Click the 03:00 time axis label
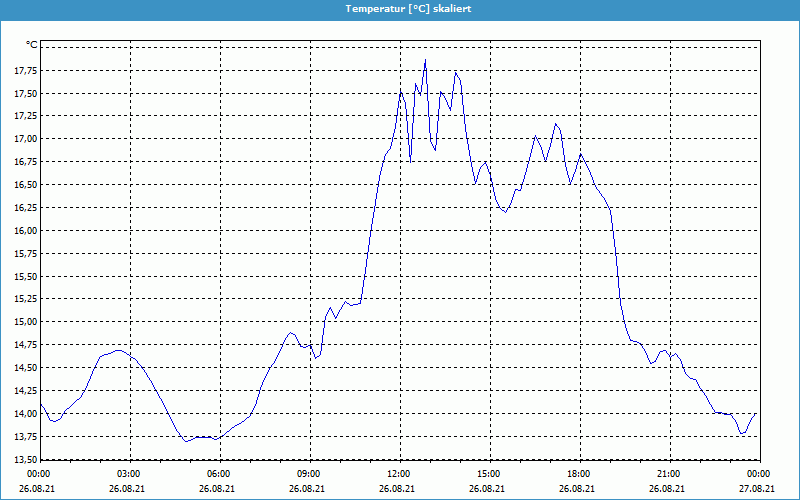The image size is (800, 500). (129, 474)
